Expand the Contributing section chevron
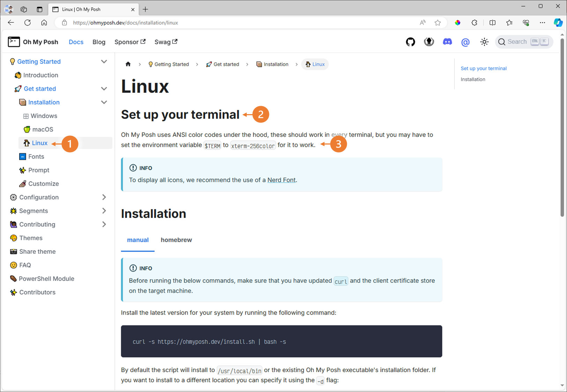 [x=104, y=224]
